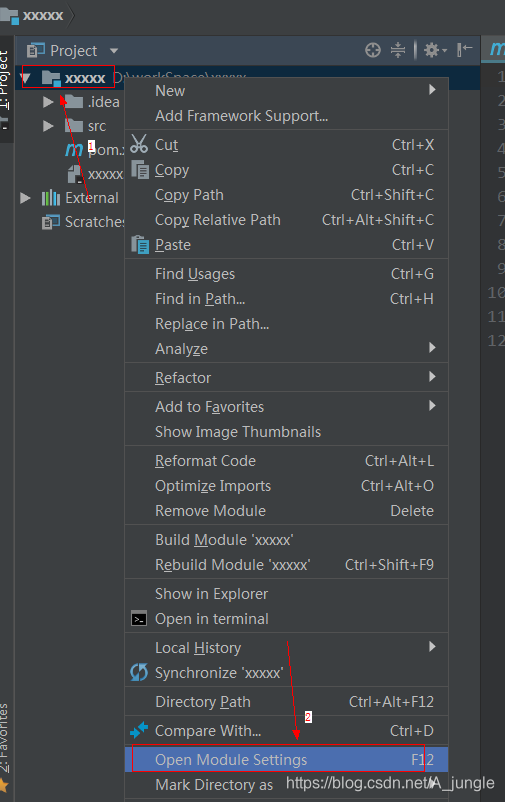Click the Paste clipboard icon
The image size is (505, 802).
tap(140, 244)
